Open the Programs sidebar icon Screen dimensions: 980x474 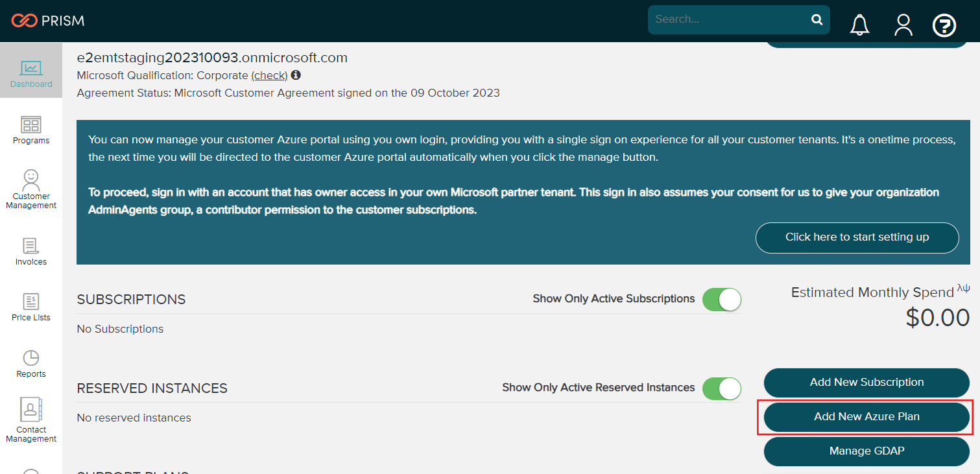click(31, 130)
